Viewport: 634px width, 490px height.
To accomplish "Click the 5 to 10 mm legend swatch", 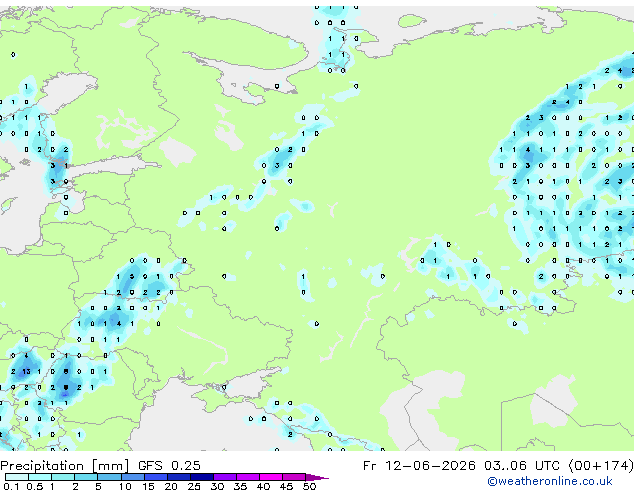I will pos(109,477).
